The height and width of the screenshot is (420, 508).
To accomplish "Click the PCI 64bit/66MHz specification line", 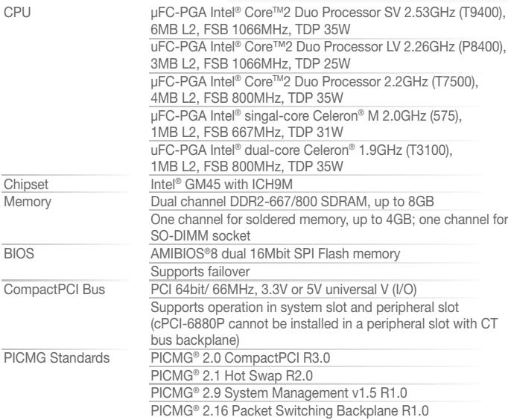I will (284, 290).
